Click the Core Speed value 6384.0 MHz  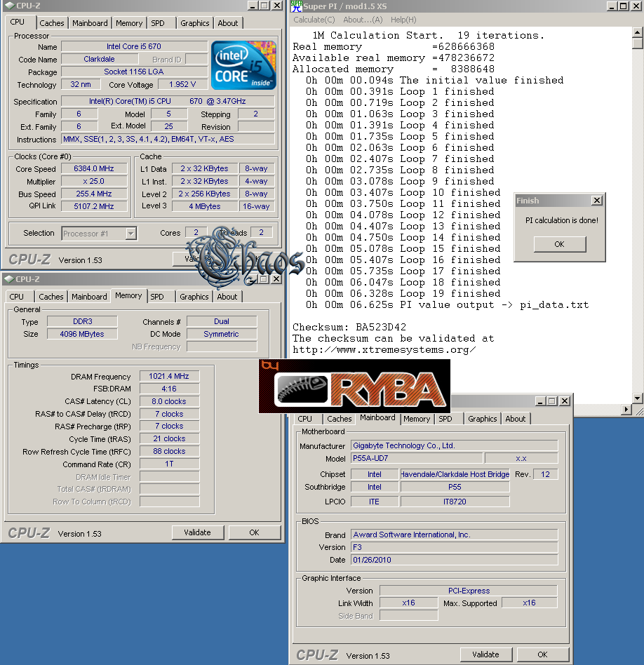[94, 168]
